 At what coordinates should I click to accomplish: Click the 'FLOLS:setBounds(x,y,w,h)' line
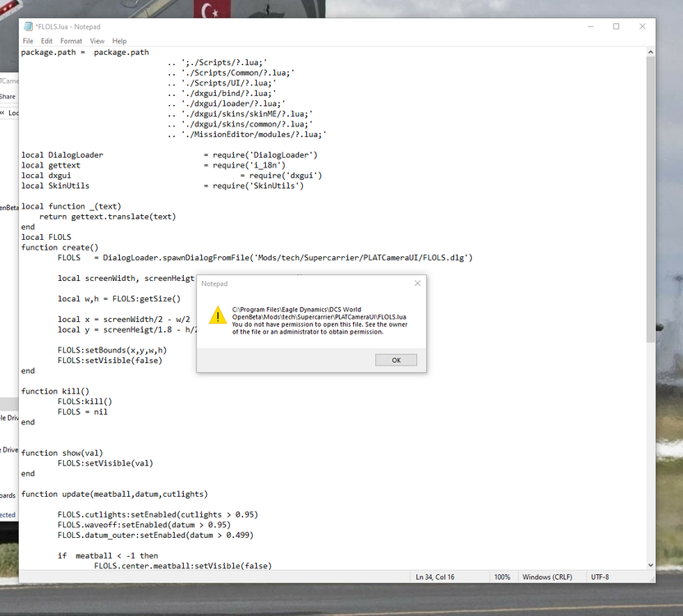click(x=112, y=350)
